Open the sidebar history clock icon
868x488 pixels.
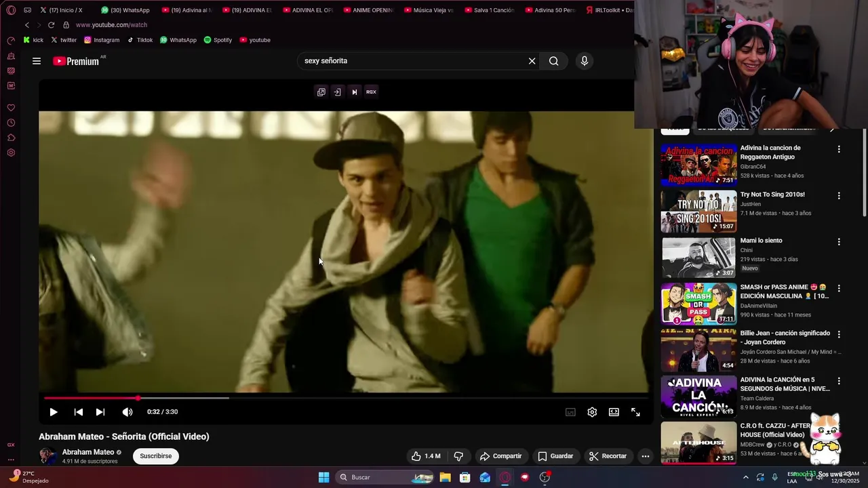point(11,123)
